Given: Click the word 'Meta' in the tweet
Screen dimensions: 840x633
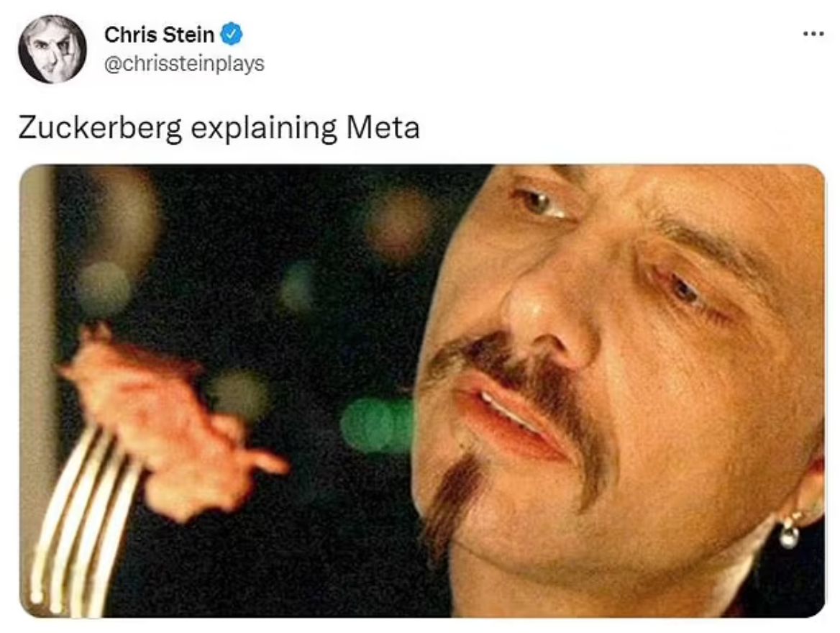Looking at the screenshot, I should point(383,127).
